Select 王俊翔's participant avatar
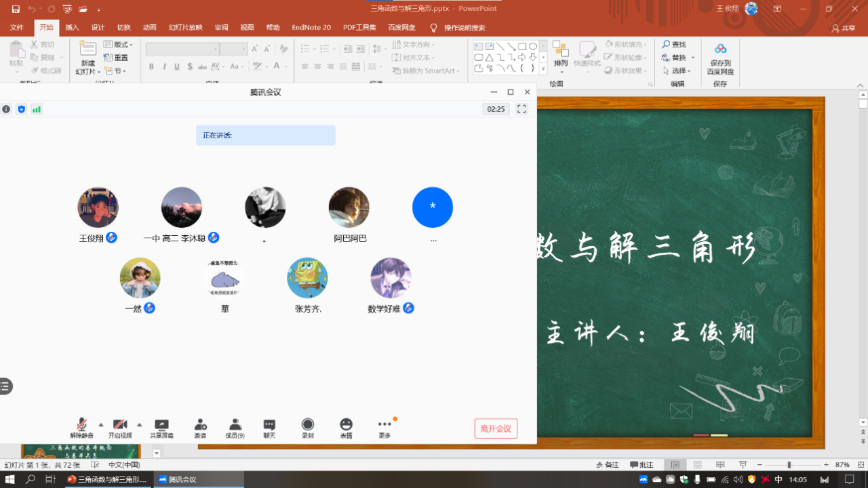This screenshot has width=868, height=488. (98, 207)
